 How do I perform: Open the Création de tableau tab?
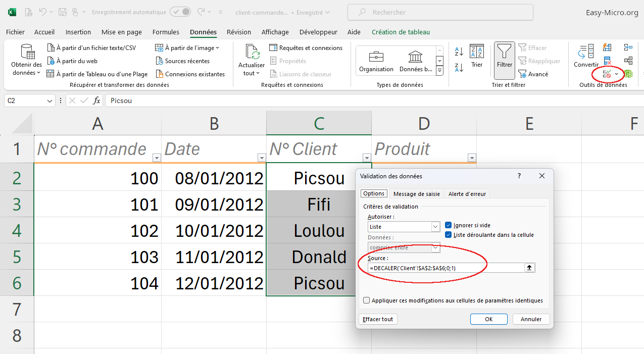401,32
